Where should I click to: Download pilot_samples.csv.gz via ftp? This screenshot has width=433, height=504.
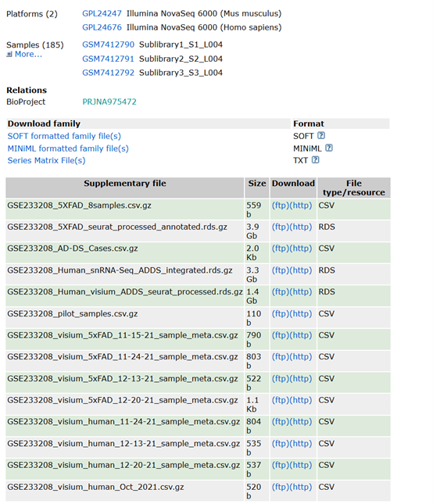coord(281,313)
